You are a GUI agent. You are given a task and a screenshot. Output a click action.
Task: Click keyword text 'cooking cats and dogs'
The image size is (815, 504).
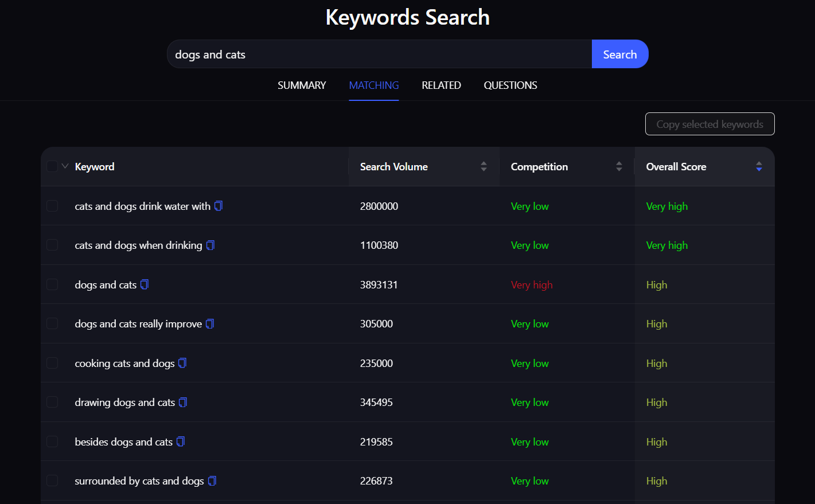[x=124, y=364]
